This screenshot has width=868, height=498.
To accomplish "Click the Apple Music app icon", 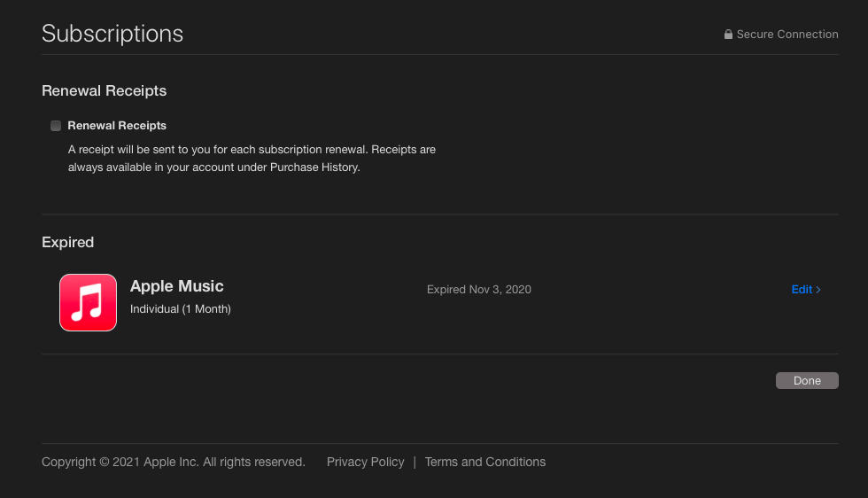I will [x=88, y=302].
